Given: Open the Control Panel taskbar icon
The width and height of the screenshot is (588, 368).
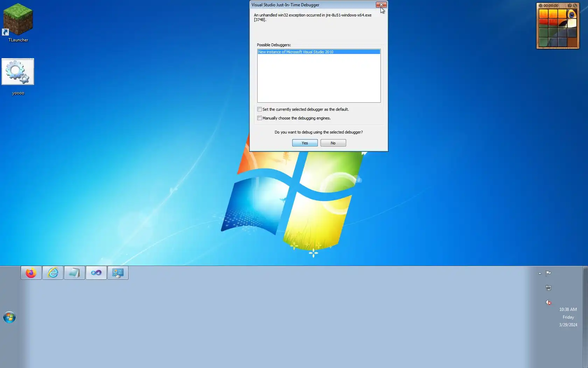Looking at the screenshot, I should 118,273.
